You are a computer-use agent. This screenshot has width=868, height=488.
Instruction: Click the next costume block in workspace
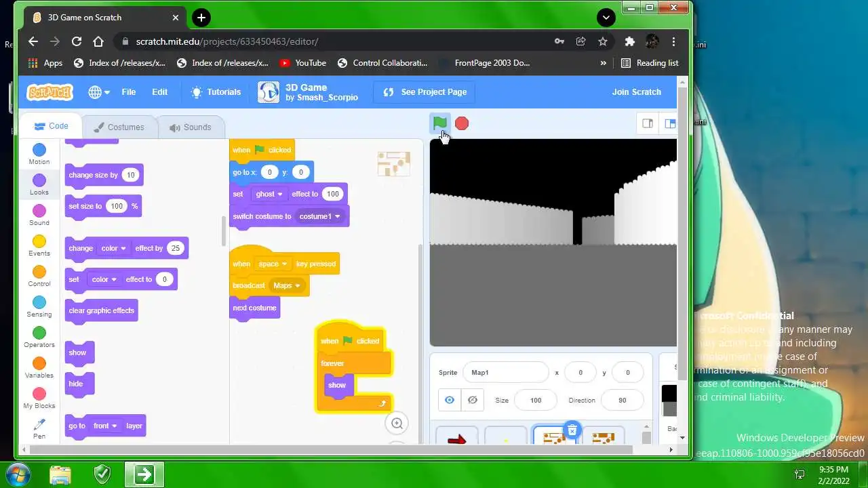tap(254, 308)
